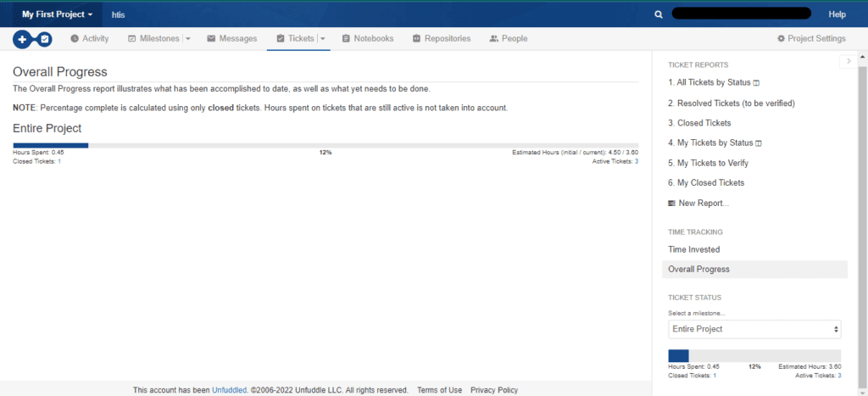
Task: Open the Closed Tickets report
Action: (x=699, y=123)
